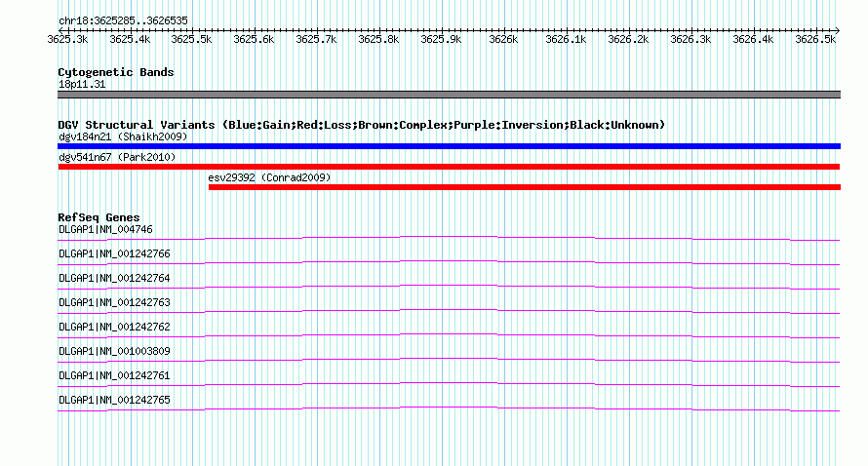Image resolution: width=868 pixels, height=466 pixels.
Task: Select the gray 18p11.31 cytogenetic band bar
Action: pyautogui.click(x=449, y=95)
